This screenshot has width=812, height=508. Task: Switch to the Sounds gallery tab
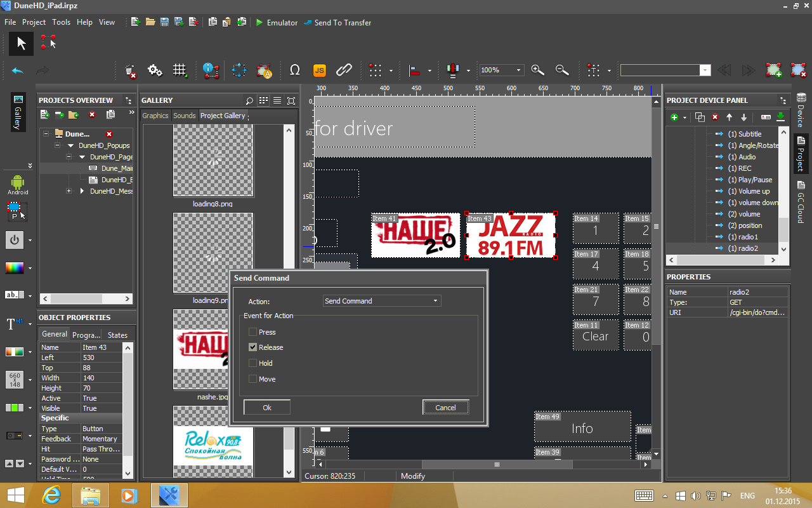(x=185, y=116)
